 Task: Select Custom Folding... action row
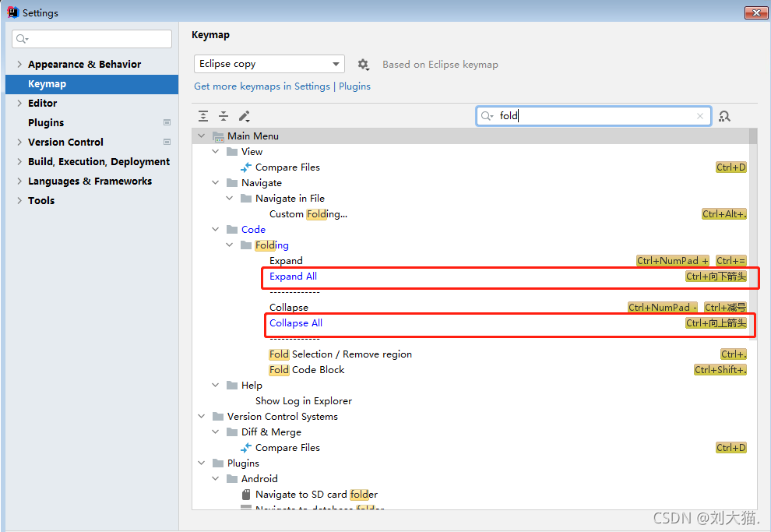pyautogui.click(x=471, y=214)
